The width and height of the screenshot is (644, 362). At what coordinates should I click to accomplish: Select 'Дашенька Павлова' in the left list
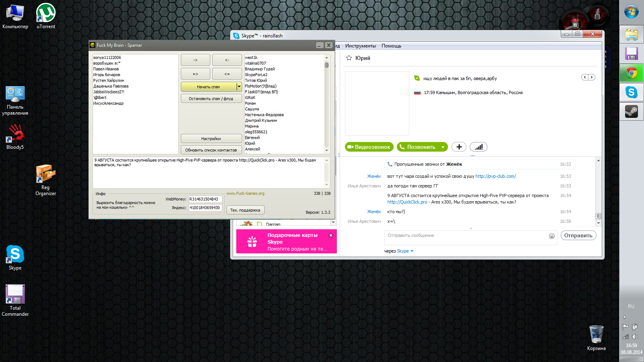coord(111,86)
